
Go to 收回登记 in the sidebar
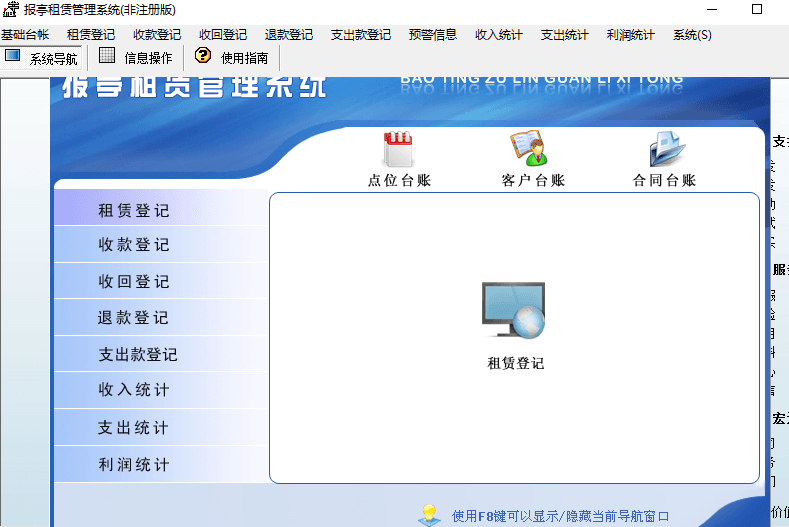tap(134, 282)
